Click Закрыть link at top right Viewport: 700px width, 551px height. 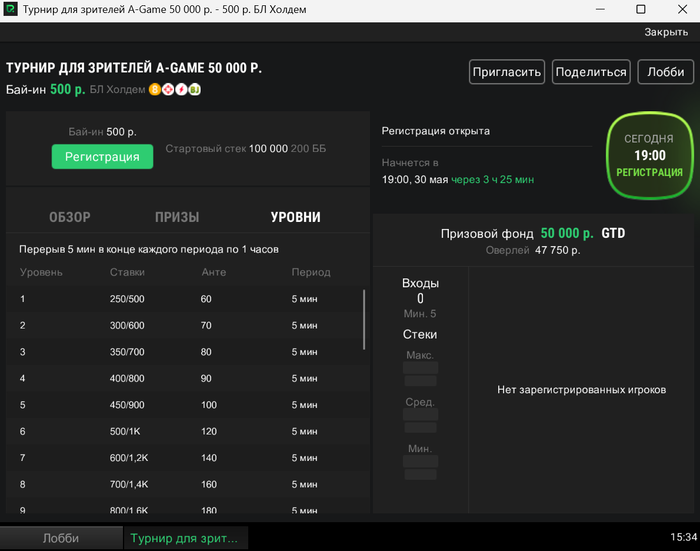coord(666,32)
